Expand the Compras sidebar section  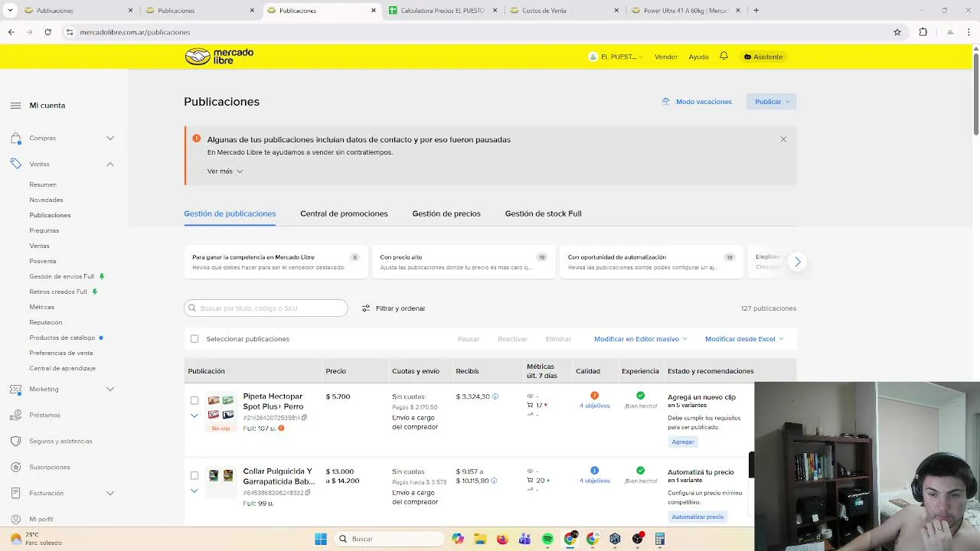pos(110,139)
